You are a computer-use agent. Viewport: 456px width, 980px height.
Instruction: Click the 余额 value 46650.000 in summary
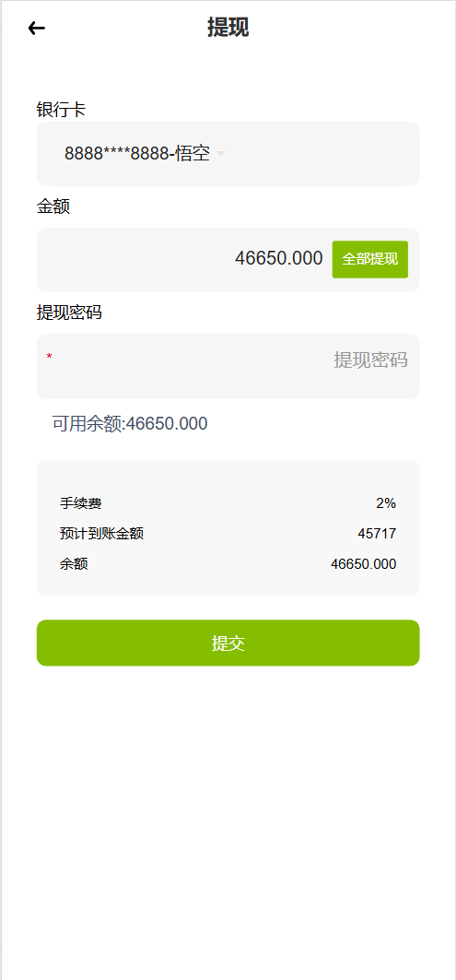[x=364, y=564]
